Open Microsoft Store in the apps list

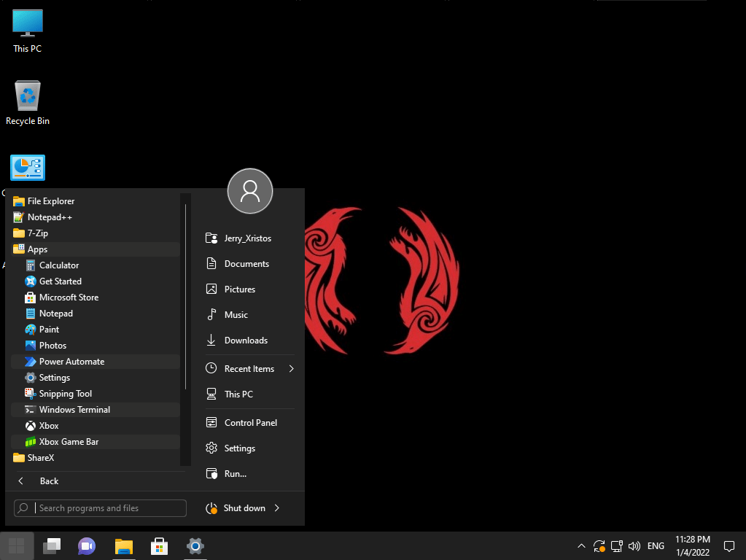69,297
